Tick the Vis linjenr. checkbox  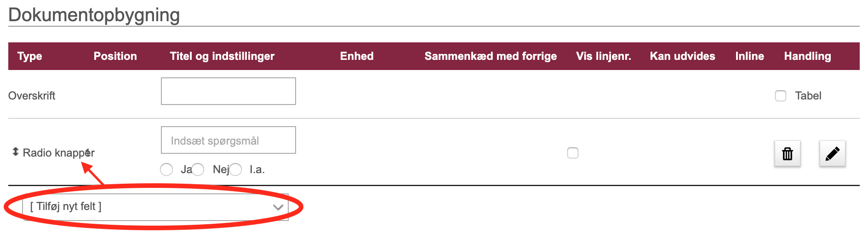tap(573, 153)
